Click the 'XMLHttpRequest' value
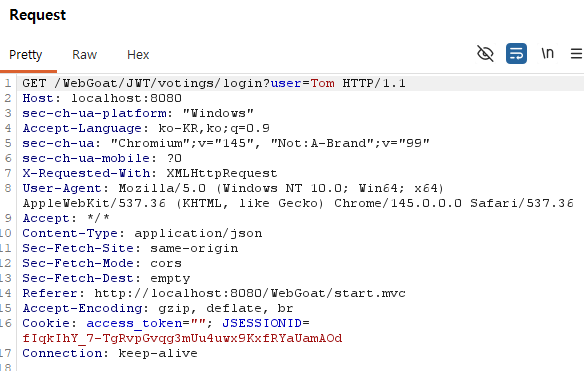The height and width of the screenshot is (371, 584). pyautogui.click(x=222, y=173)
